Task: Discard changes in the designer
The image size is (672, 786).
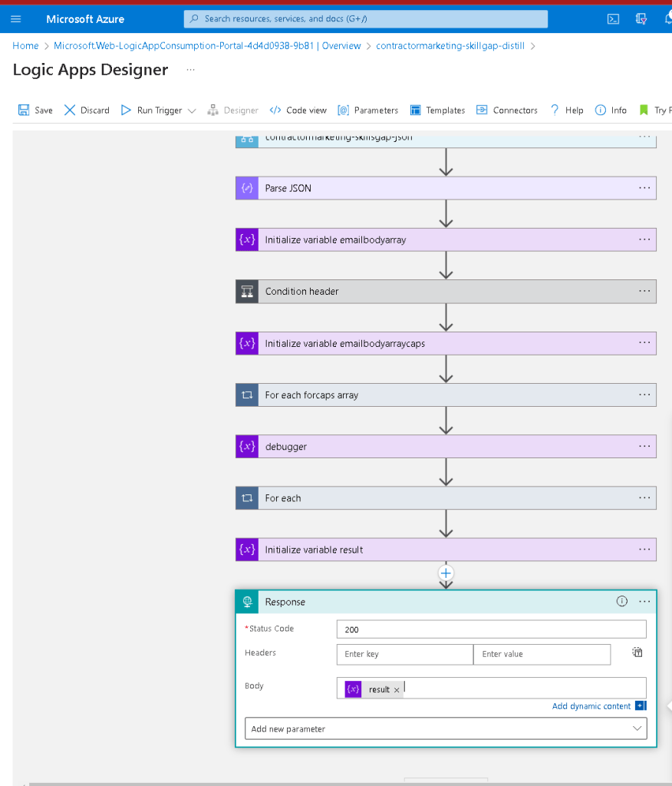Action: pos(87,111)
